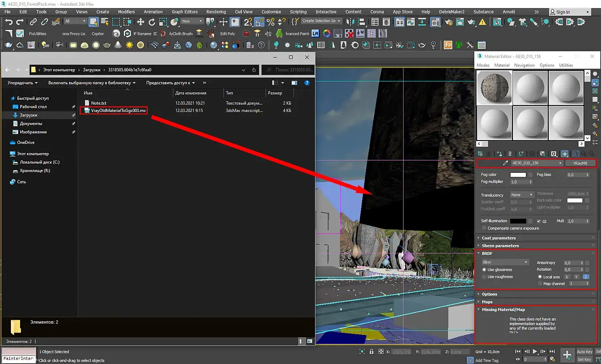The image size is (601, 364).
Task: Open the Blinn BRDF type dropdown
Action: coord(505,262)
